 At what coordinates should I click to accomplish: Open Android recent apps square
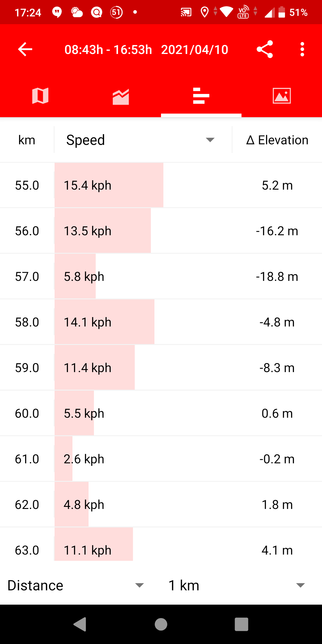tap(241, 624)
